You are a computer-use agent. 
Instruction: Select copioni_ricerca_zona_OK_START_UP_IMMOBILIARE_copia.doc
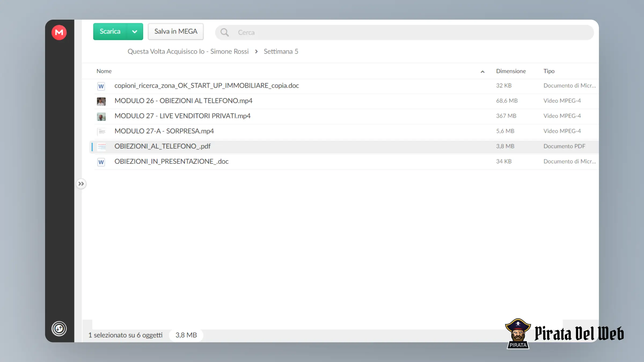point(207,86)
